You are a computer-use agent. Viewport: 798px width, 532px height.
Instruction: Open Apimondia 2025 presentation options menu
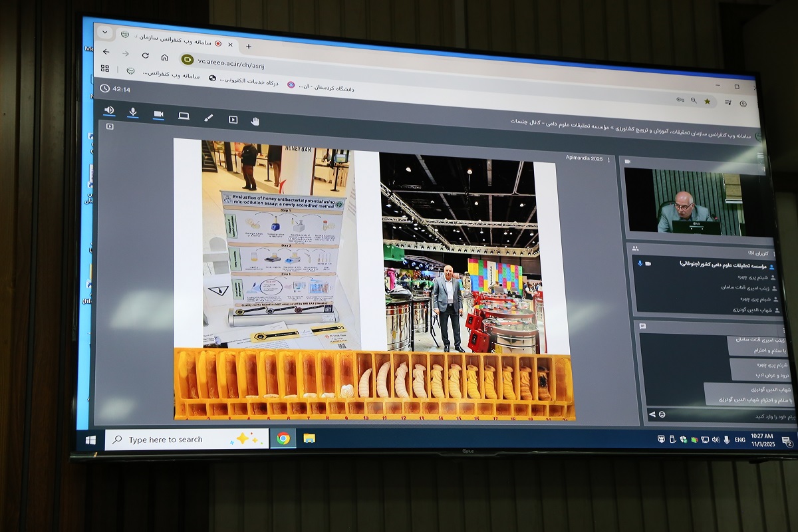click(608, 160)
